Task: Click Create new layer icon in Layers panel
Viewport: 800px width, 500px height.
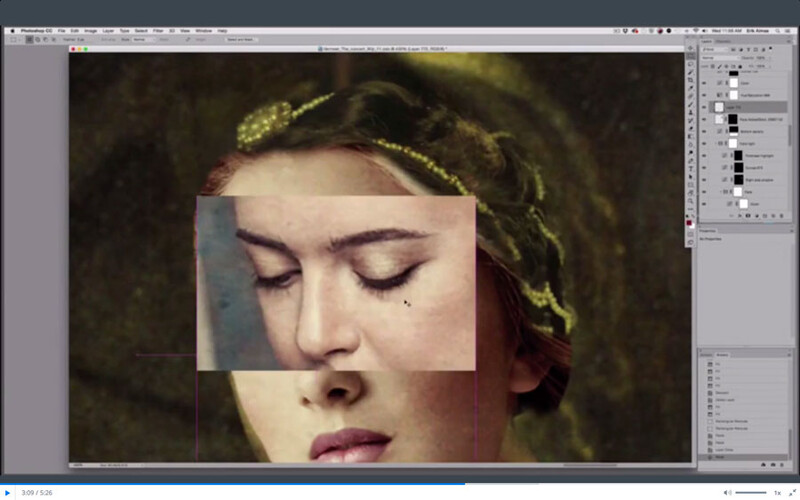Action: click(773, 216)
